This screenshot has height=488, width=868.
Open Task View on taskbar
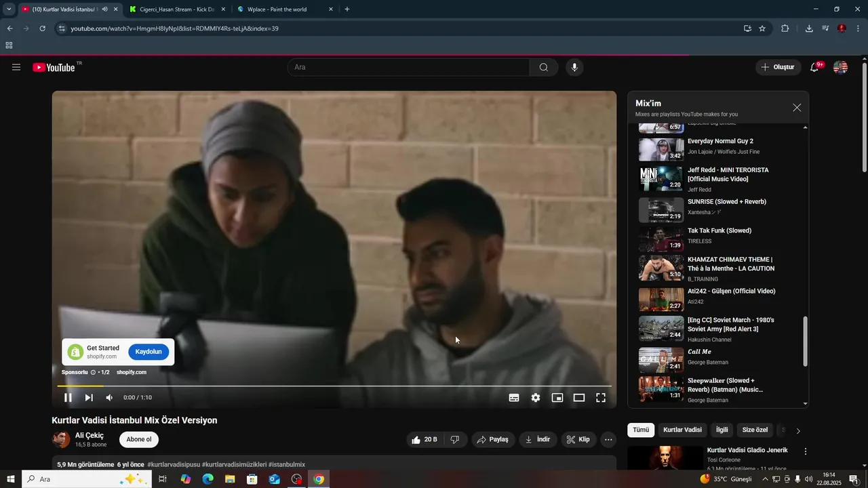click(163, 479)
